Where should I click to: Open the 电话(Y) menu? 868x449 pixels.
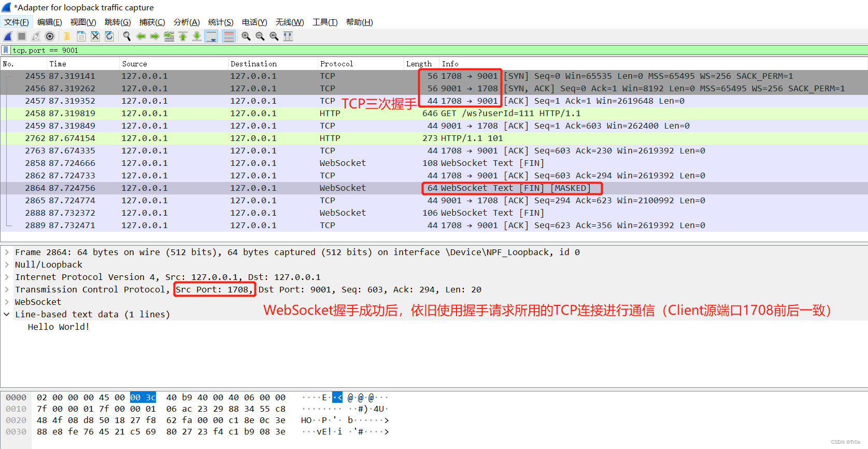tap(254, 22)
